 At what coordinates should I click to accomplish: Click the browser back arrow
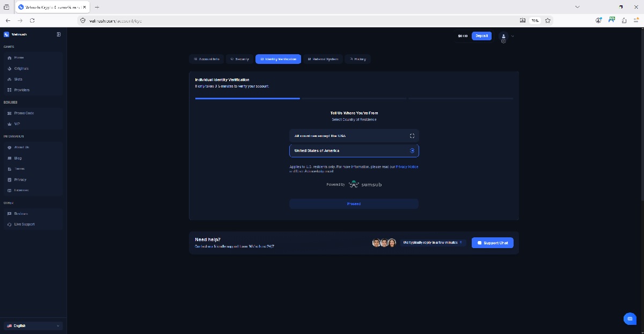pos(8,20)
